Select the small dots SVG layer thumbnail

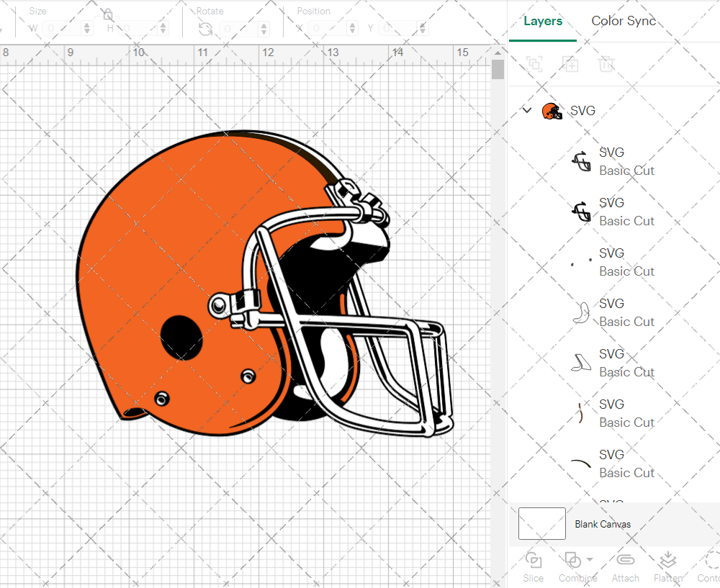tap(581, 262)
